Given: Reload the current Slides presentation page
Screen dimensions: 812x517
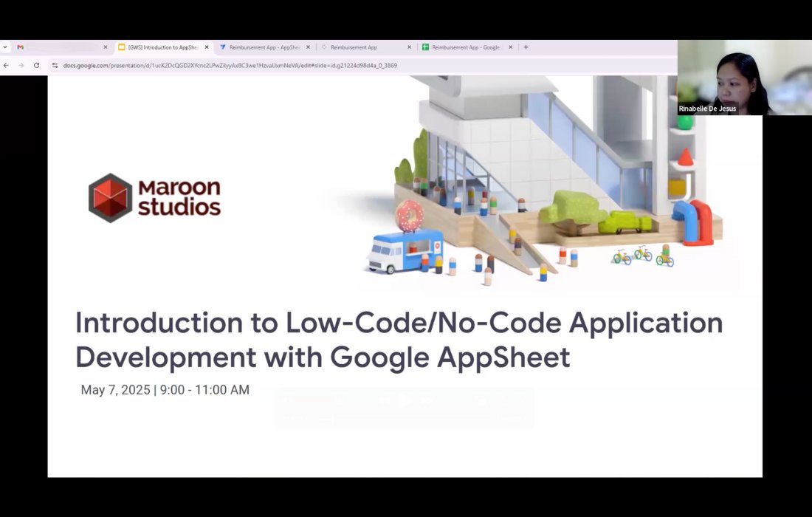Looking at the screenshot, I should (36, 65).
